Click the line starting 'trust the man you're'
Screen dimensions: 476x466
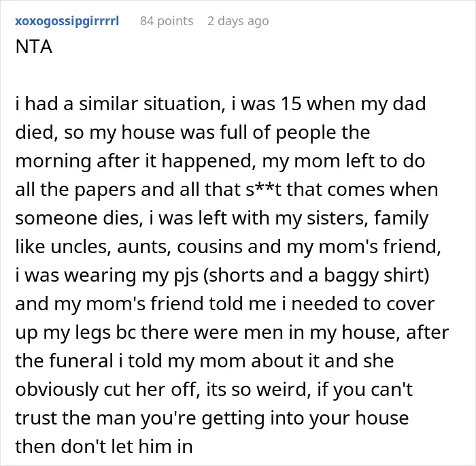click(212, 418)
